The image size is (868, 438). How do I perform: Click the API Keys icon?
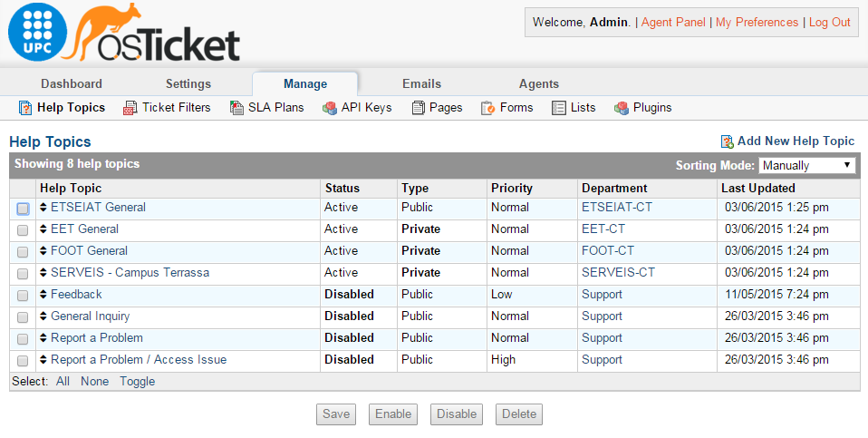330,108
